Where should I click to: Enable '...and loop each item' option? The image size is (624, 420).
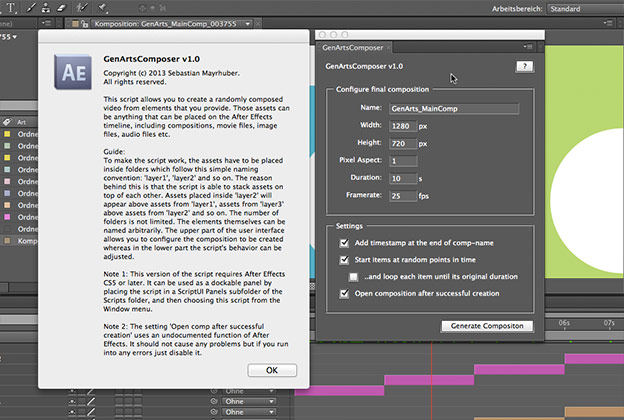pyautogui.click(x=355, y=275)
